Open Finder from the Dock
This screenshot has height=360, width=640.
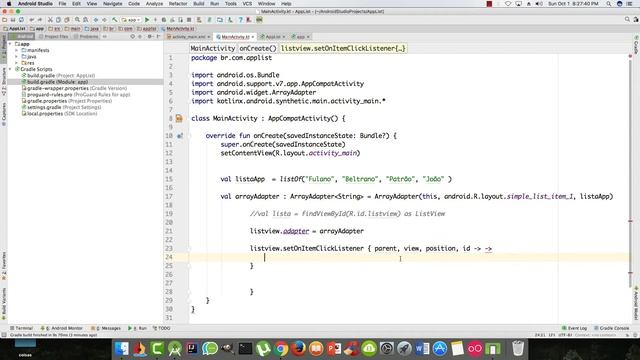click(x=122, y=349)
